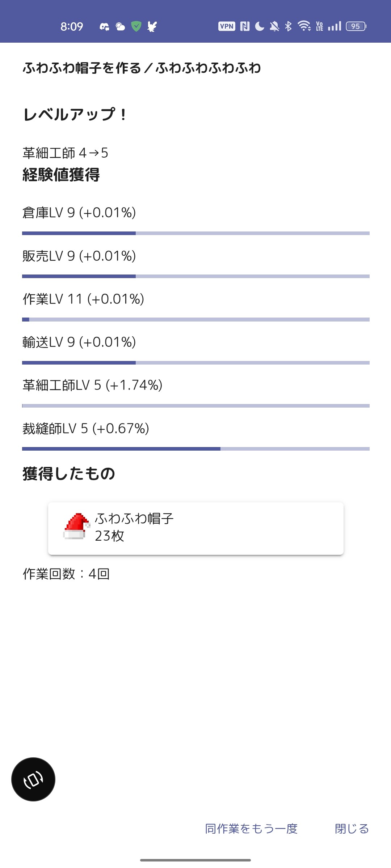Tap the floating screen-rotate button
391x868 pixels.
tap(33, 779)
